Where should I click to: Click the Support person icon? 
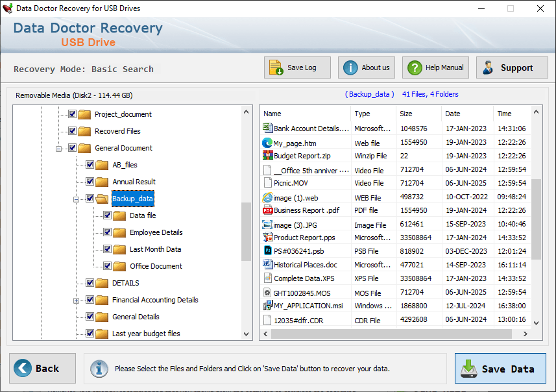click(x=488, y=67)
